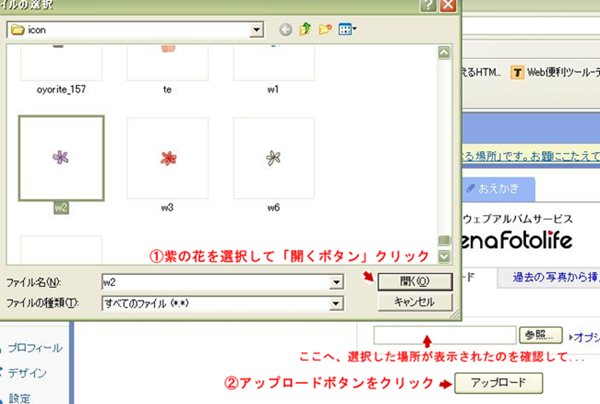This screenshot has height=404, width=600.
Task: Click the Back navigation arrow icon
Action: (x=285, y=29)
